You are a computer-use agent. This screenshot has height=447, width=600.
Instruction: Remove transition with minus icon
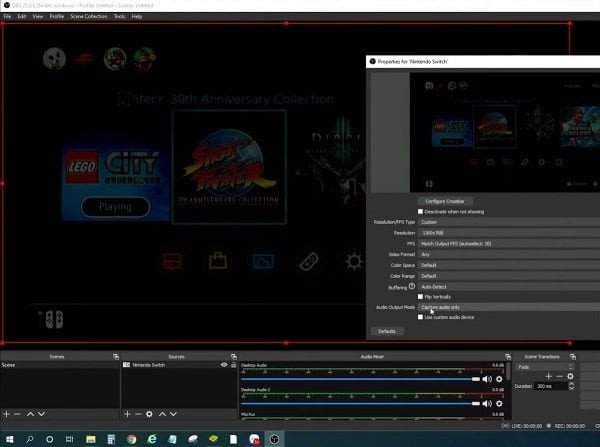pos(559,376)
